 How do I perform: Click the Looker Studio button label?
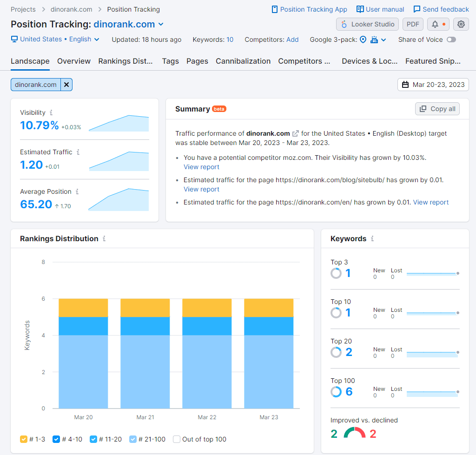pos(373,24)
